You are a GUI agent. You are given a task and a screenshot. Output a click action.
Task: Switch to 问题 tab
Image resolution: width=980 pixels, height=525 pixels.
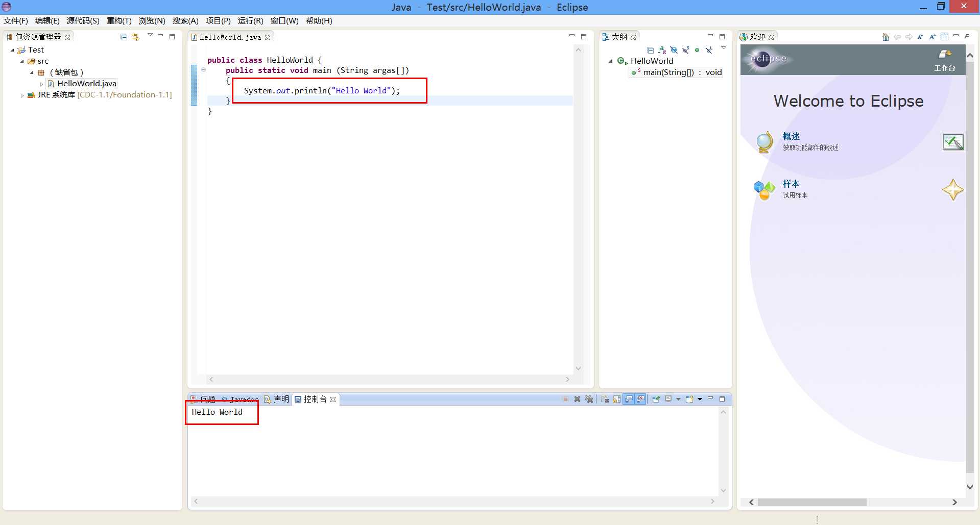(203, 399)
